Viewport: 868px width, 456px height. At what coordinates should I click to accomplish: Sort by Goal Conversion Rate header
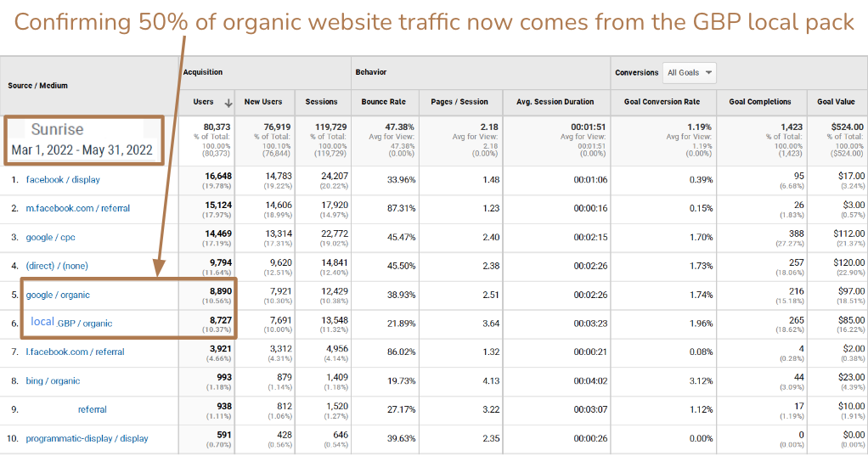click(662, 102)
